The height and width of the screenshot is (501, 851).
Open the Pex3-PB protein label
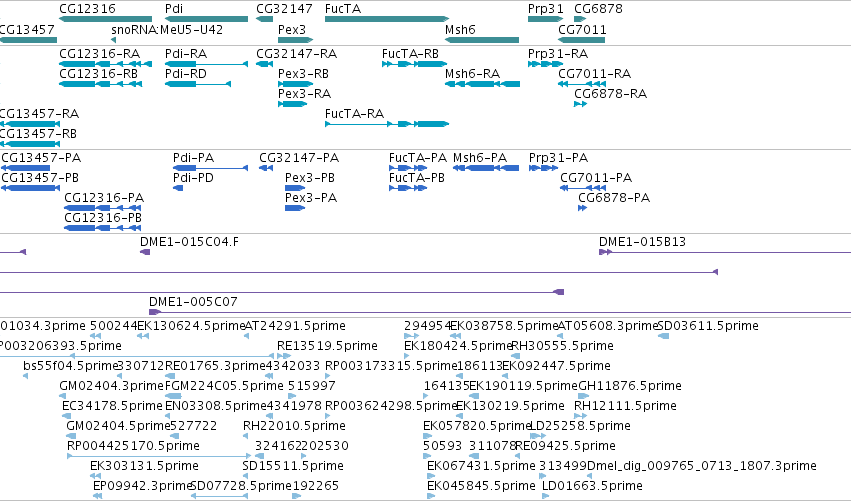(310, 177)
